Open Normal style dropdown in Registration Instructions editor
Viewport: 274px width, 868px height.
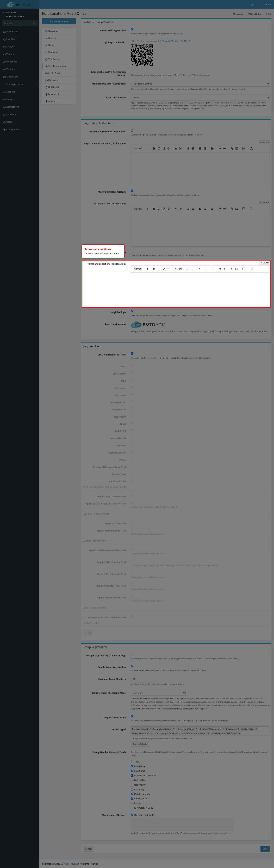point(141,148)
